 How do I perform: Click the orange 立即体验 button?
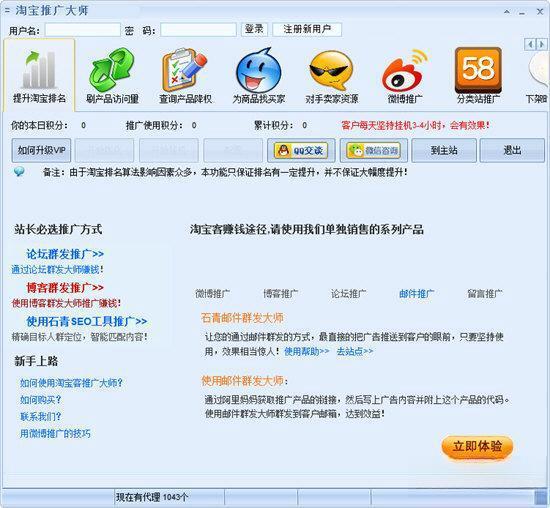477,447
